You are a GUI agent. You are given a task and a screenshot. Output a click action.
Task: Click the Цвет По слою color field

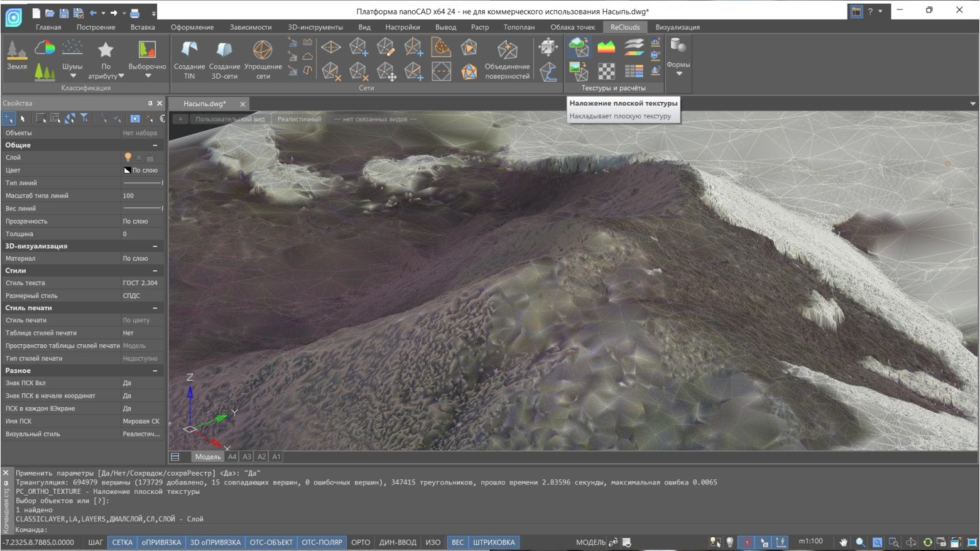pyautogui.click(x=142, y=170)
